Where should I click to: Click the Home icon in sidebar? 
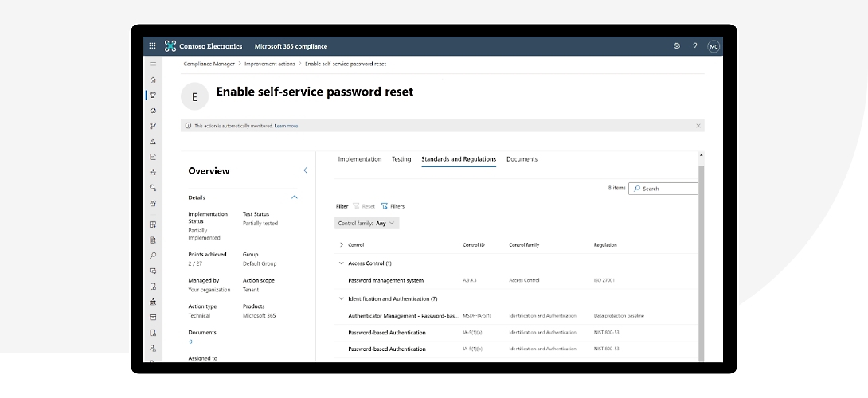[x=153, y=80]
